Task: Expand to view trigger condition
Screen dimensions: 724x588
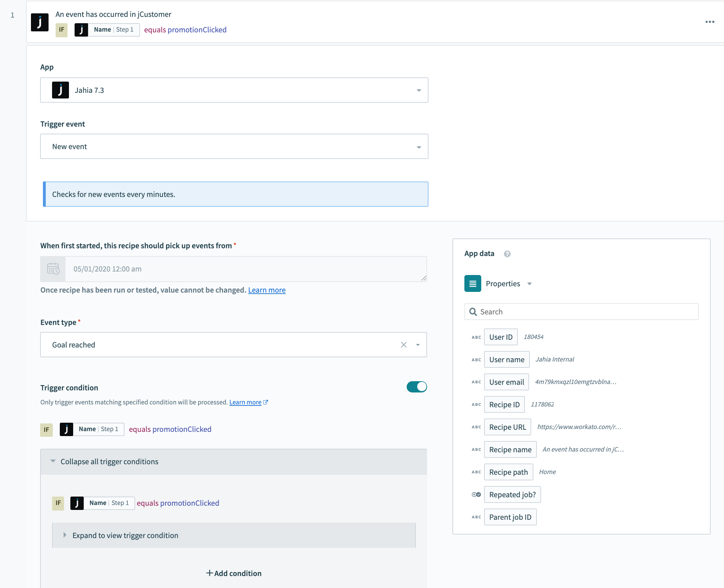Action: point(234,535)
